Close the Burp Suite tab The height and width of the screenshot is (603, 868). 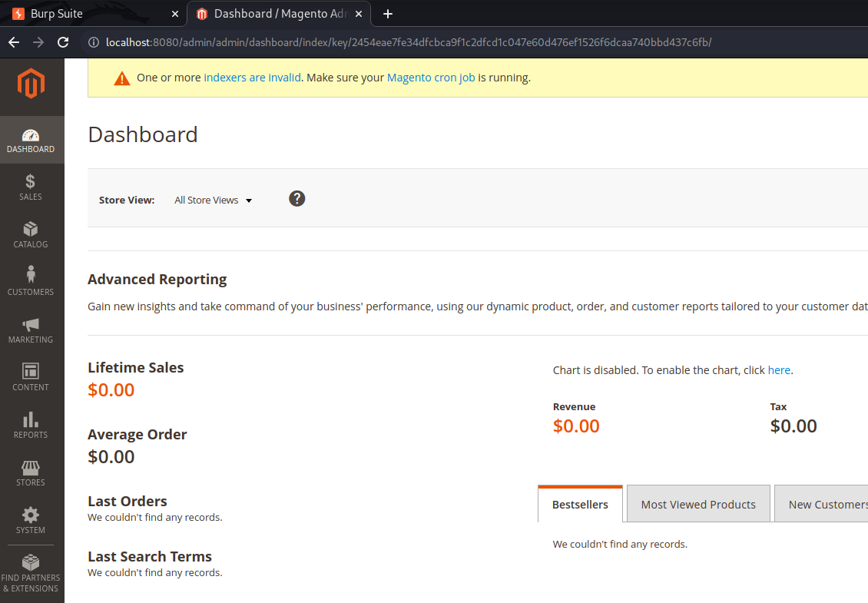click(175, 14)
